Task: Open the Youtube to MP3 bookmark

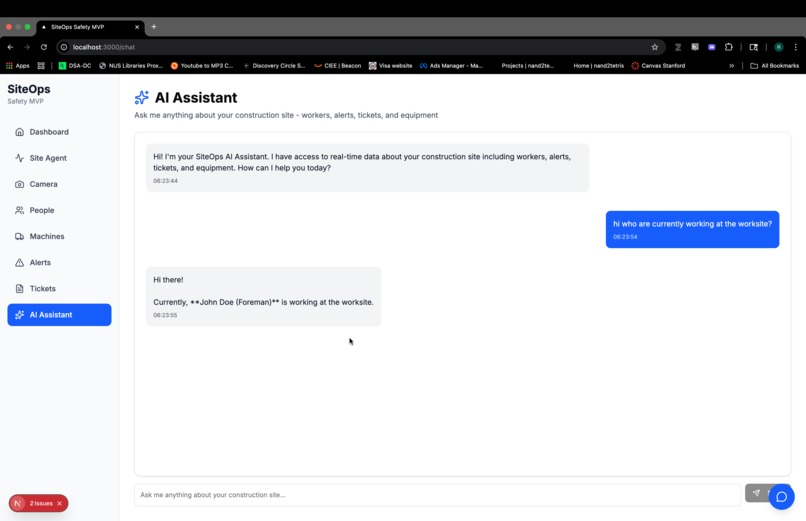Action: coord(202,66)
